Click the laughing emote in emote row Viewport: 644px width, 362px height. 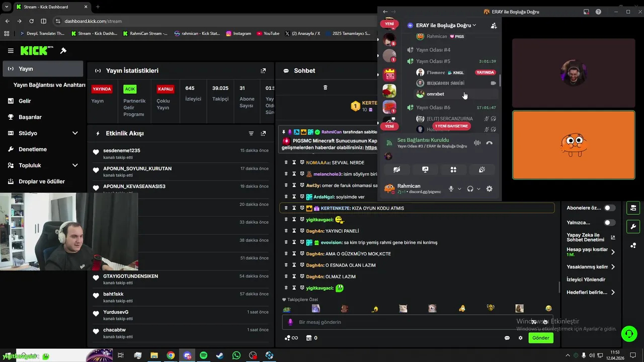coord(548,308)
